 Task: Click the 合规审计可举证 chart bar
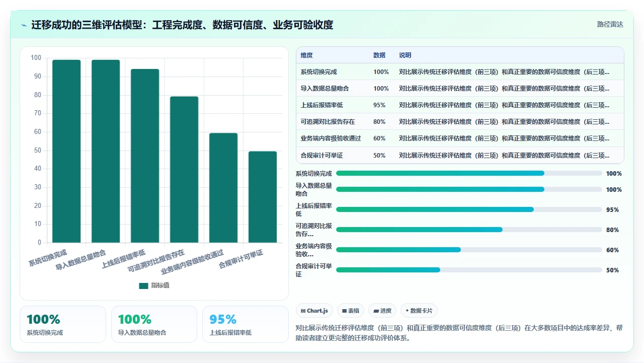[x=263, y=197]
